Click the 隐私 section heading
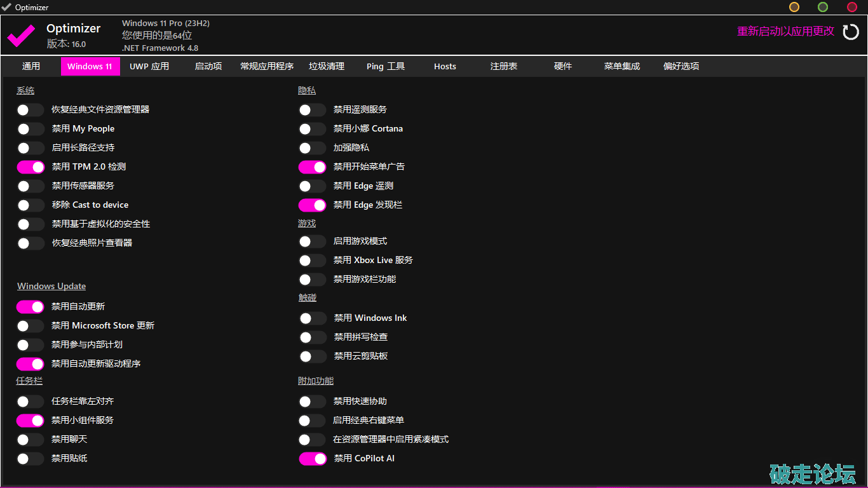This screenshot has width=868, height=488. tap(307, 91)
